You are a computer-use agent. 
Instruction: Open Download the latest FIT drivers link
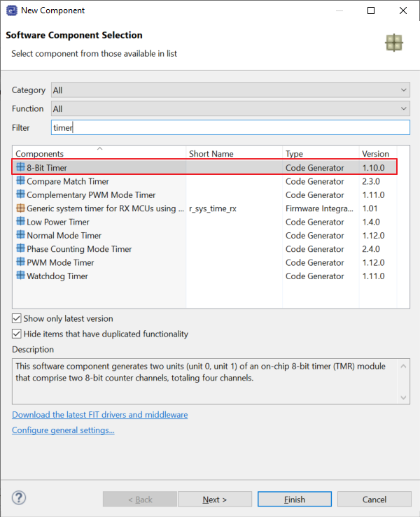(99, 415)
